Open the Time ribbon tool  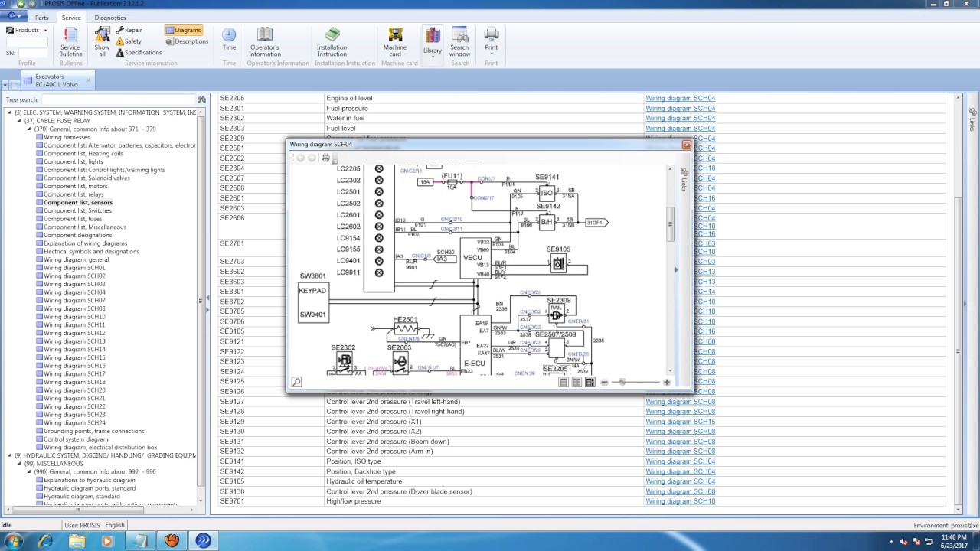coord(229,40)
